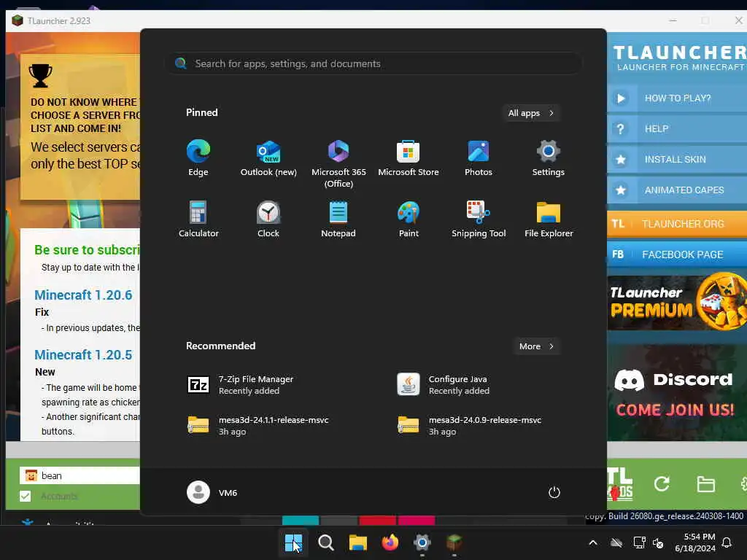Click TLauncher Premium banner

[x=677, y=302]
